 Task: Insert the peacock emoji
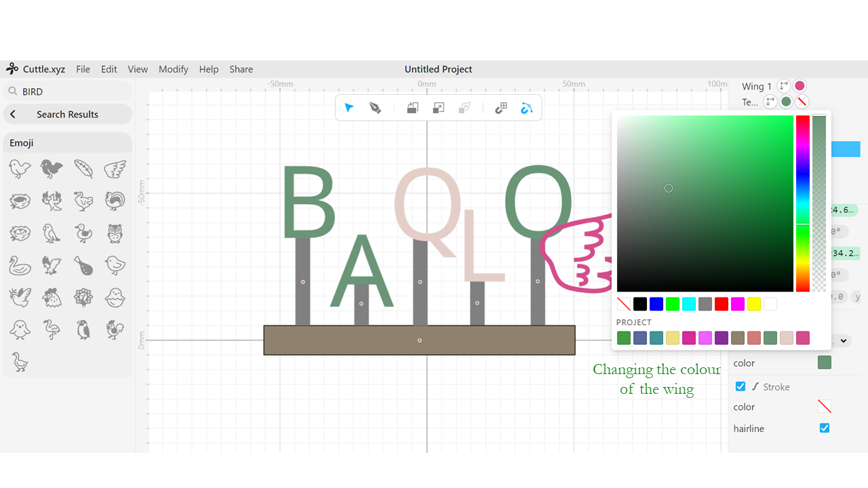pos(83,297)
